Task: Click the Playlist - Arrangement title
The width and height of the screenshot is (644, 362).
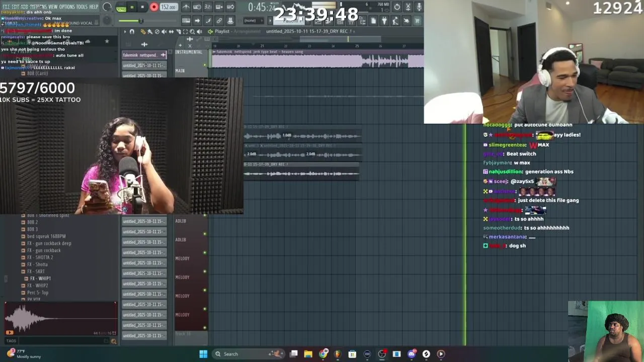Action: 237,32
